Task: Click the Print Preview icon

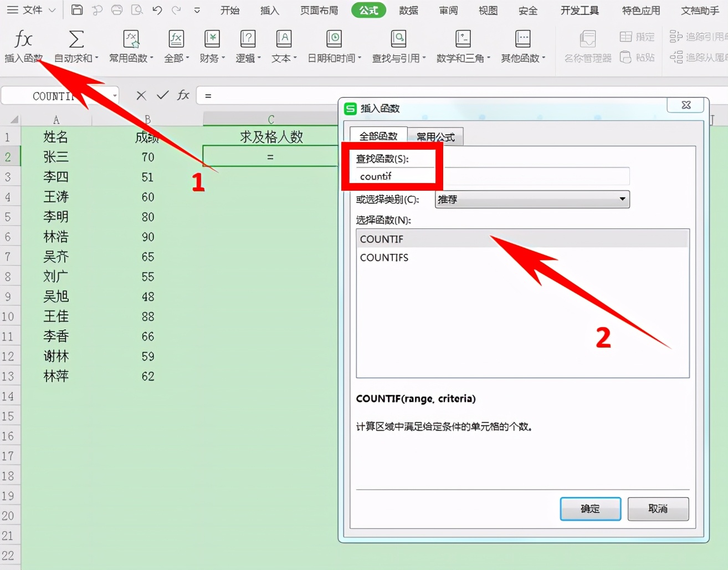Action: pyautogui.click(x=137, y=10)
